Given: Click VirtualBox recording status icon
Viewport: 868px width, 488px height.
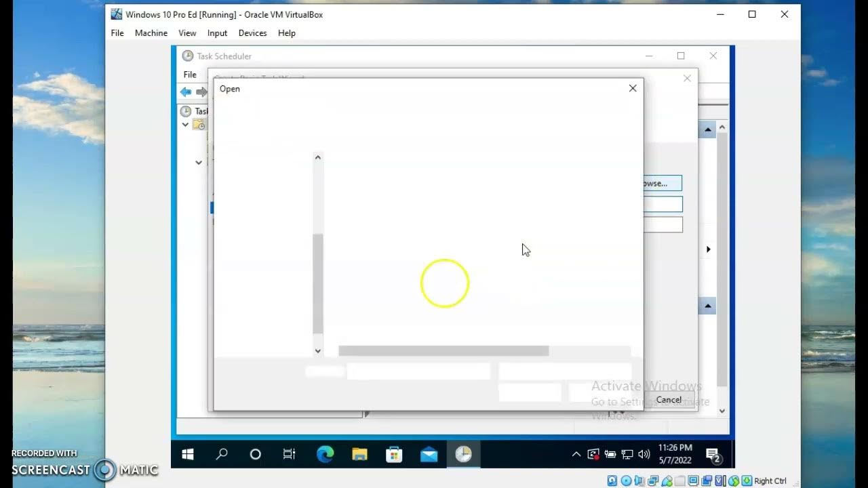Looking at the screenshot, I should coord(707,481).
